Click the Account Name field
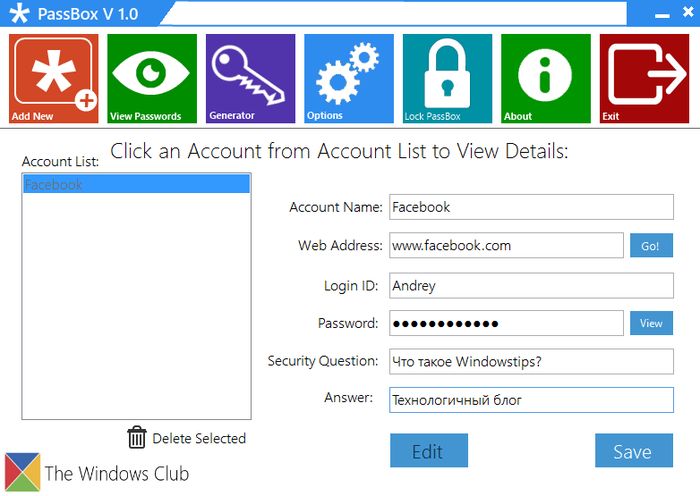The height and width of the screenshot is (496, 700). 531,207
